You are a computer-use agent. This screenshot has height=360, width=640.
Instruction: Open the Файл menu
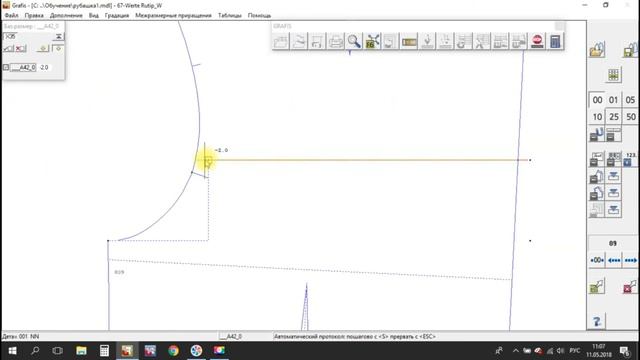point(11,16)
